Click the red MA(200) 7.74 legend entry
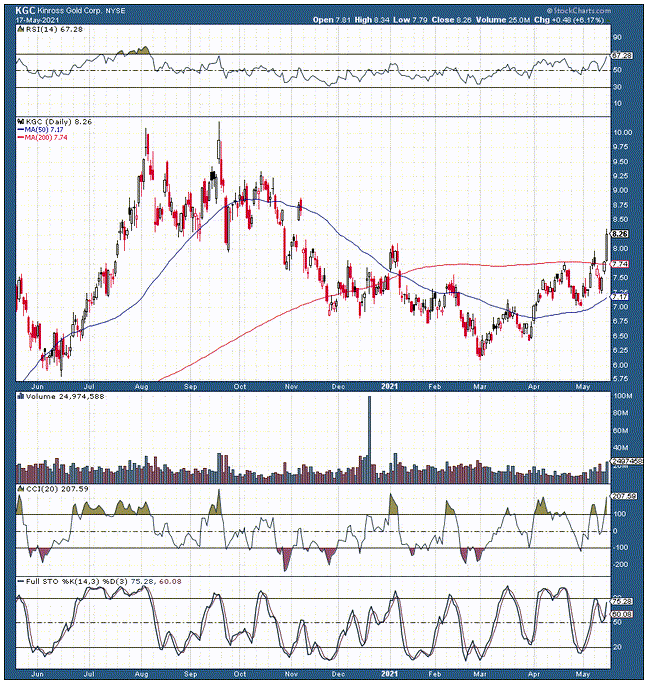Image resolution: width=648 pixels, height=687 pixels. [x=42, y=138]
